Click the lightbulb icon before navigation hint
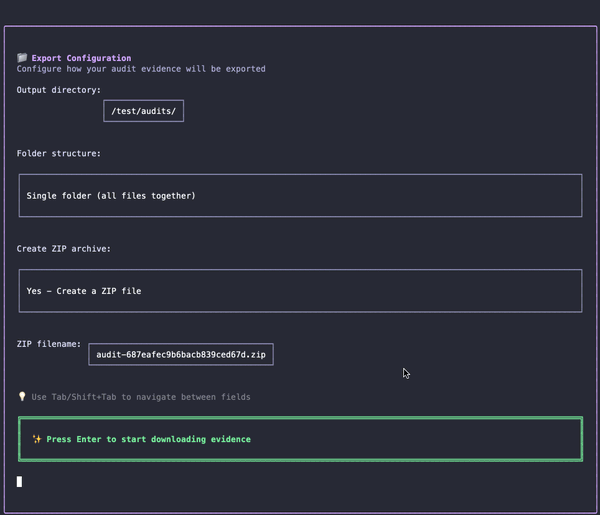Viewport: 600px width, 515px height. tap(22, 397)
